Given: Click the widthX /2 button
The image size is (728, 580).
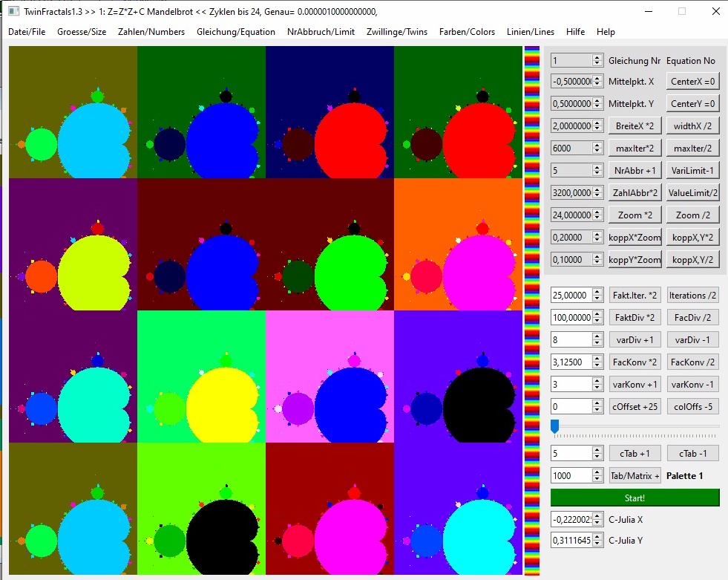Looking at the screenshot, I should pyautogui.click(x=692, y=126).
